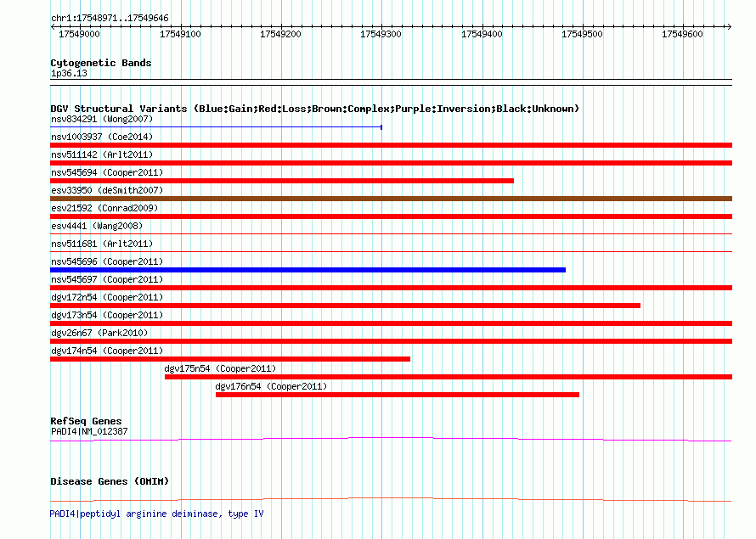Click the dgv172n54 (Cooper2011) variant label
The width and height of the screenshot is (756, 539).
tap(107, 297)
